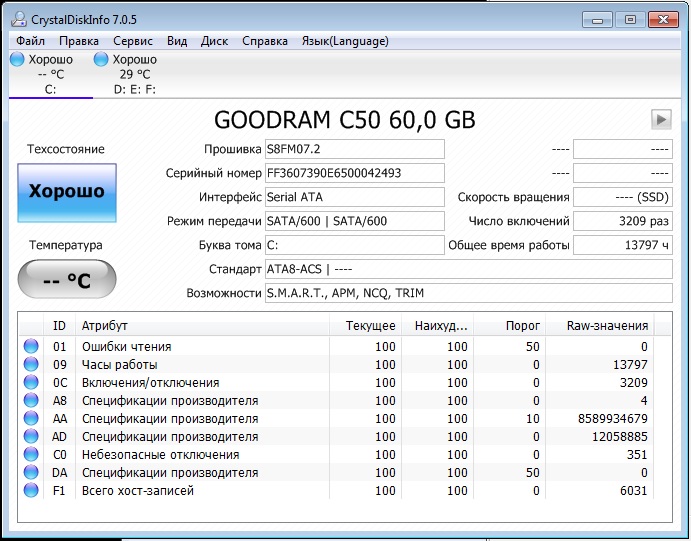Image resolution: width=691 pixels, height=541 pixels.
Task: Click the Интерфейс field Serial ATA
Action: [354, 197]
